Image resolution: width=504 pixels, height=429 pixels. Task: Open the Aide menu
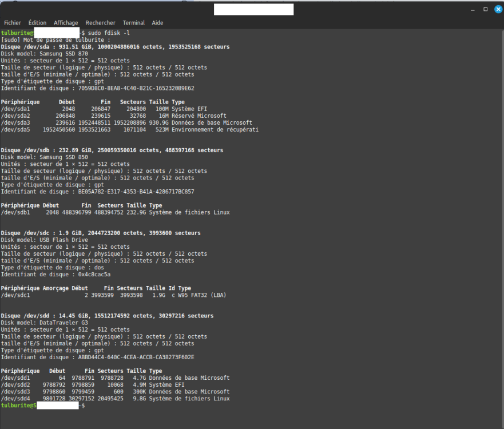pos(157,23)
